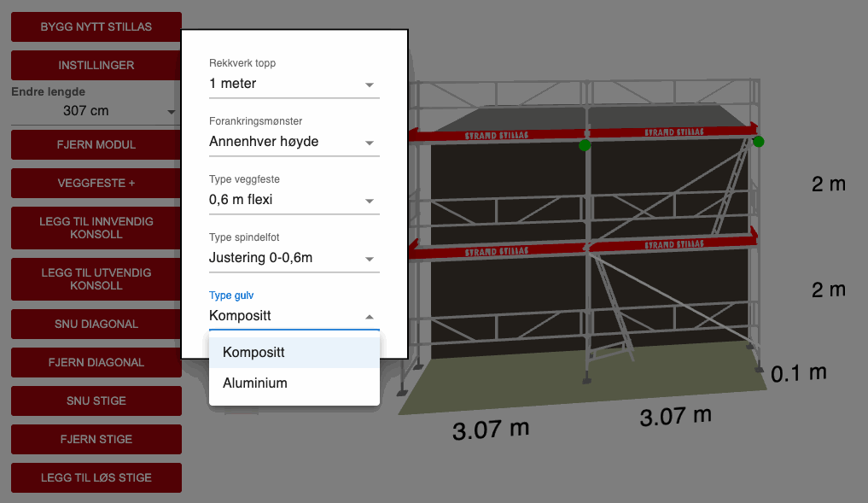Add an inner bracket with LEGG TIL INNVENDIG KONSOLL
Screen dimensions: 868x503
point(96,228)
